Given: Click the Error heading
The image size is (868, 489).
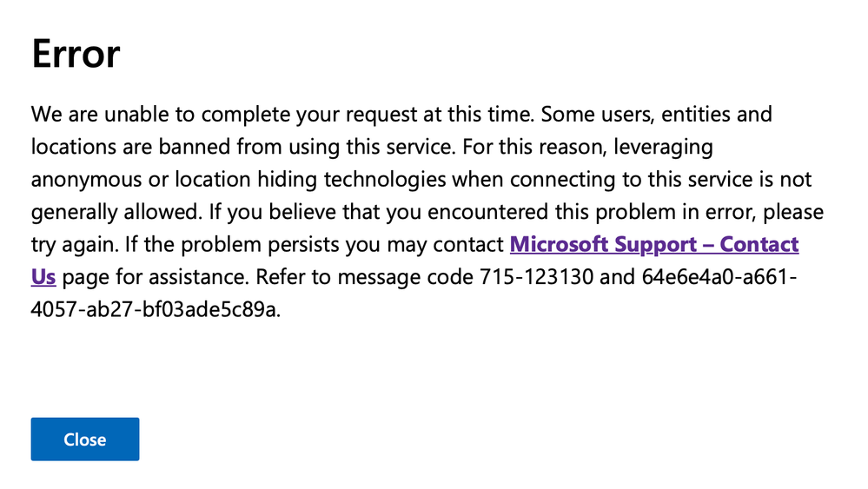Looking at the screenshot, I should tap(76, 54).
